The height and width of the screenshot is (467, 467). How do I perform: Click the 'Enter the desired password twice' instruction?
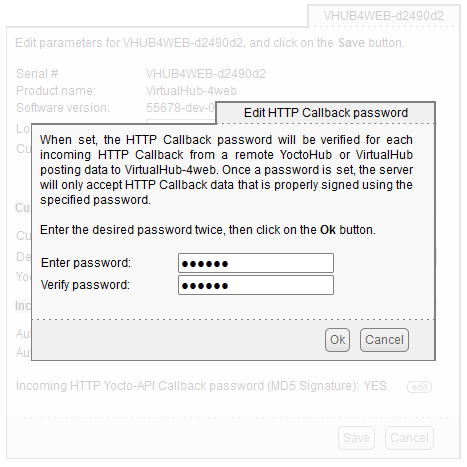pyautogui.click(x=208, y=230)
